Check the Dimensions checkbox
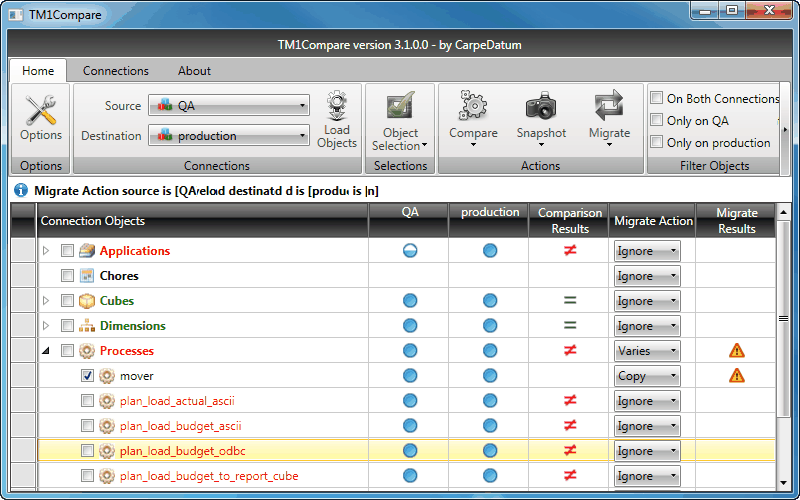The height and width of the screenshot is (500, 800). [x=67, y=326]
